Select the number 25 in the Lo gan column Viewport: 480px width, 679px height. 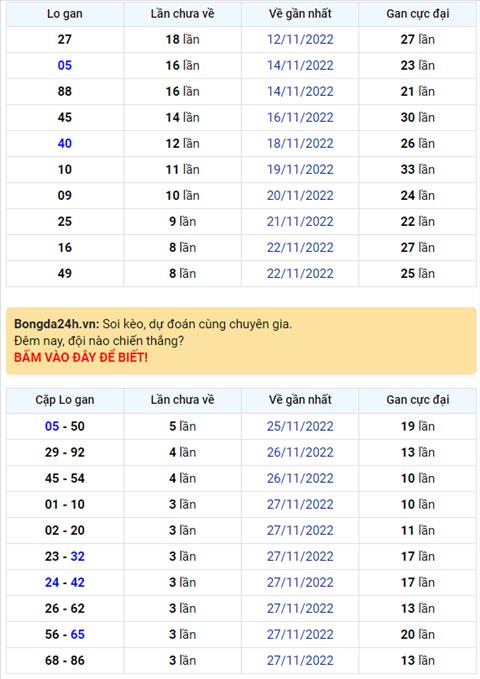[65, 221]
